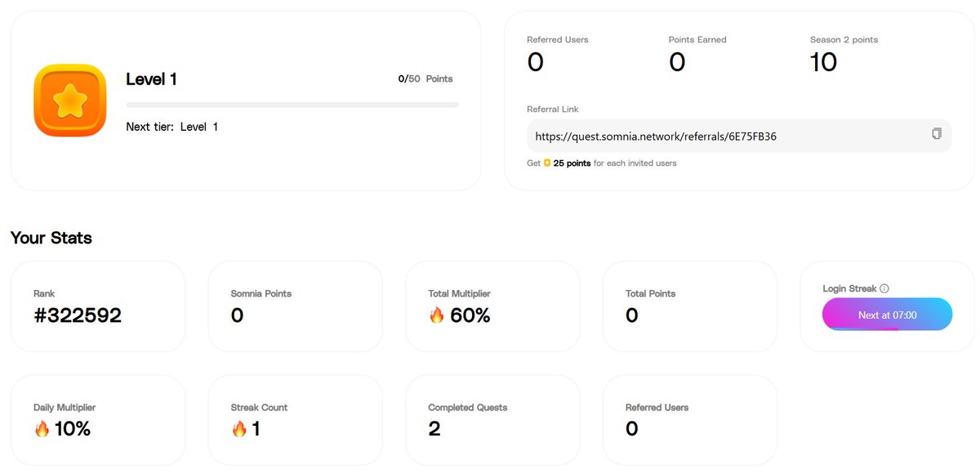This screenshot has height=474, width=980.
Task: Click the level progress bar
Action: click(x=292, y=105)
